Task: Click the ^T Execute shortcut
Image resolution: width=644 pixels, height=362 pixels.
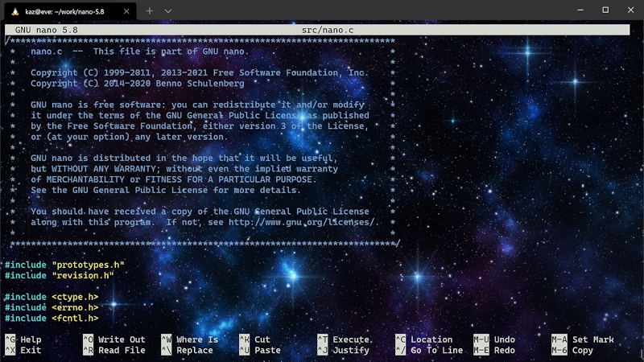Action: (345, 339)
